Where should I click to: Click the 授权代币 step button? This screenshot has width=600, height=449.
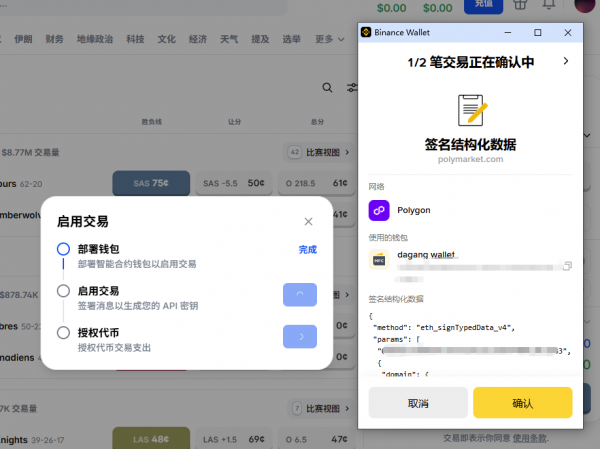pyautogui.click(x=300, y=336)
